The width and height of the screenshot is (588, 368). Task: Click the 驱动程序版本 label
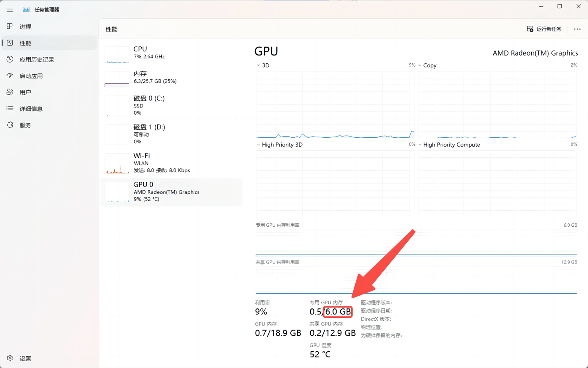376,303
